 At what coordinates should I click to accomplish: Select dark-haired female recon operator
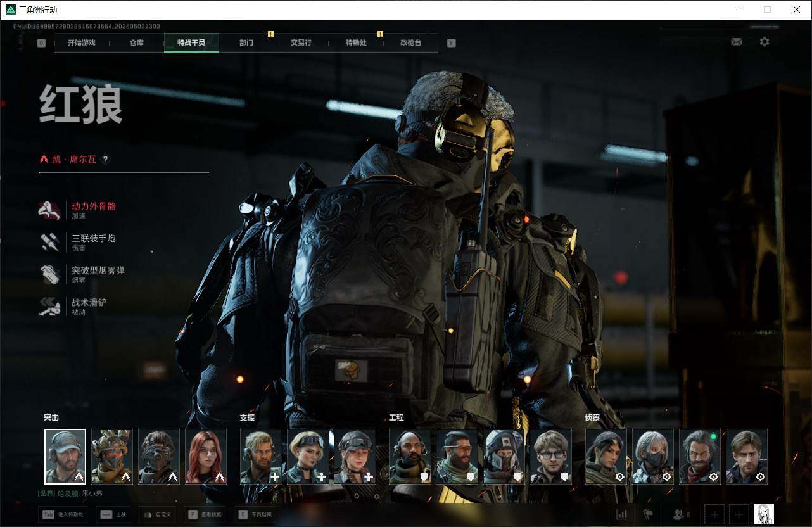coord(606,457)
